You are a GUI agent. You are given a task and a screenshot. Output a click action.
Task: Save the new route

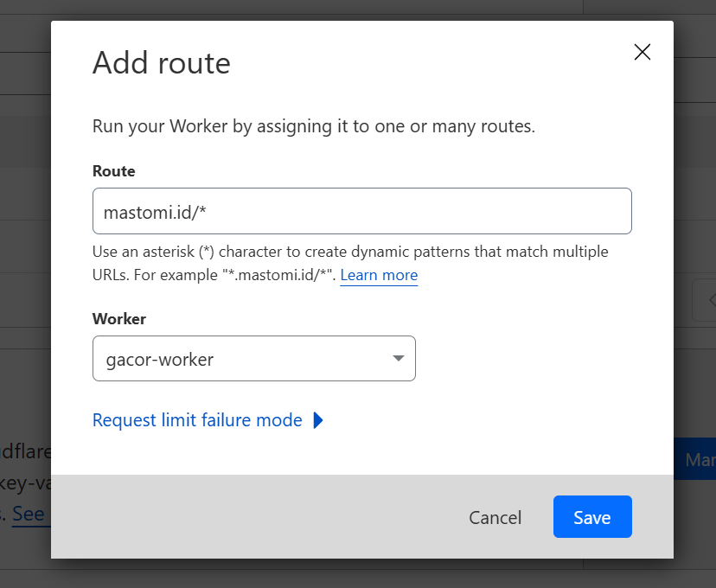[592, 517]
